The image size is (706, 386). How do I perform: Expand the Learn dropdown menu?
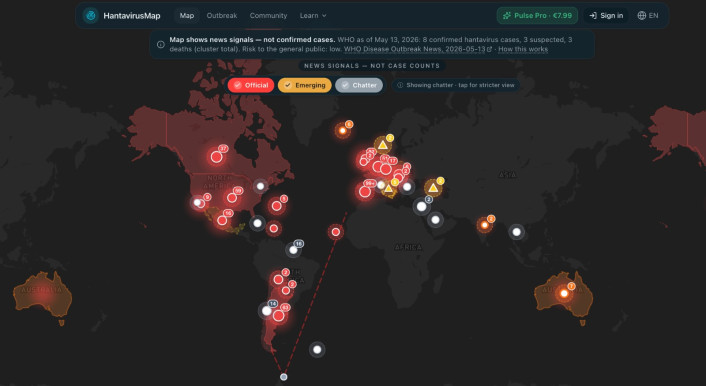(313, 15)
